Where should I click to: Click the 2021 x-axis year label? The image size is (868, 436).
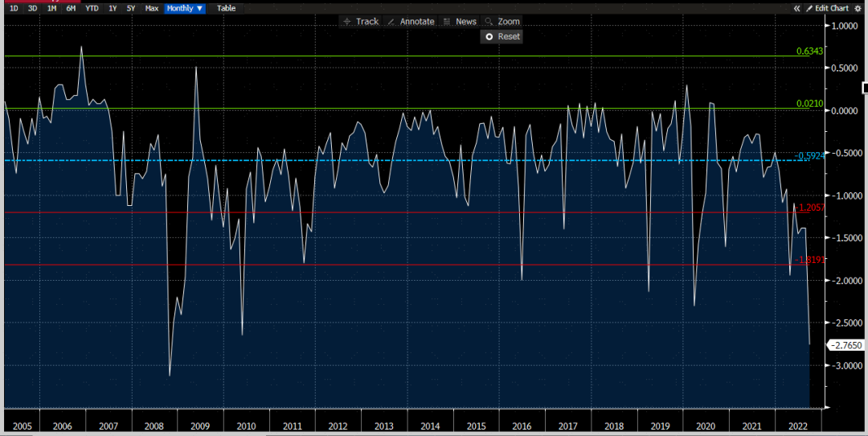pyautogui.click(x=751, y=426)
